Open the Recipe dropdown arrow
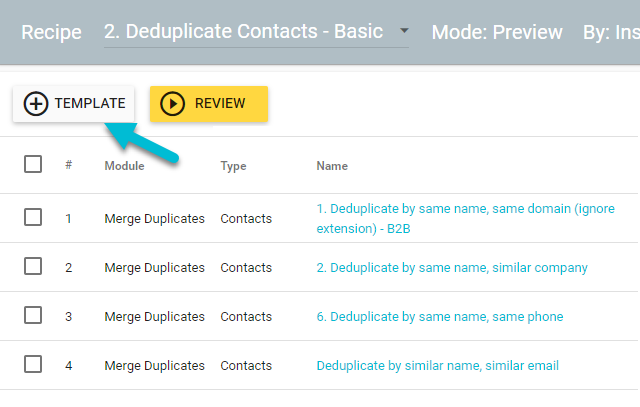The height and width of the screenshot is (407, 640). [x=404, y=31]
